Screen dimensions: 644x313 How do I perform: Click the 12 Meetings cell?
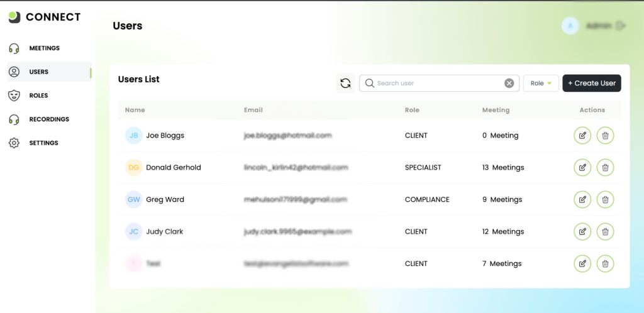pos(503,231)
